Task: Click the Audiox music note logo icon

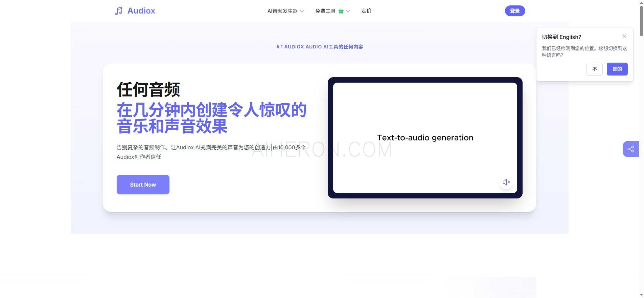Action: pyautogui.click(x=119, y=11)
